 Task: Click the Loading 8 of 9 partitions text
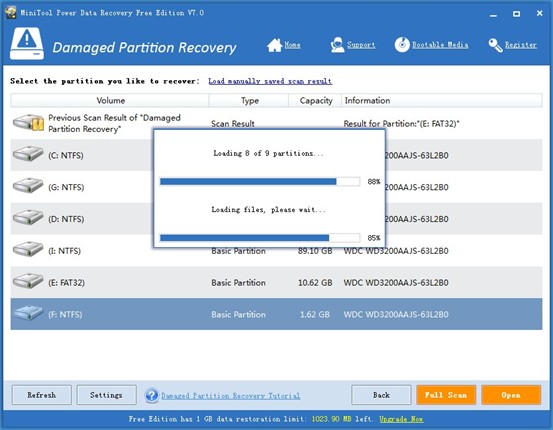click(x=268, y=153)
